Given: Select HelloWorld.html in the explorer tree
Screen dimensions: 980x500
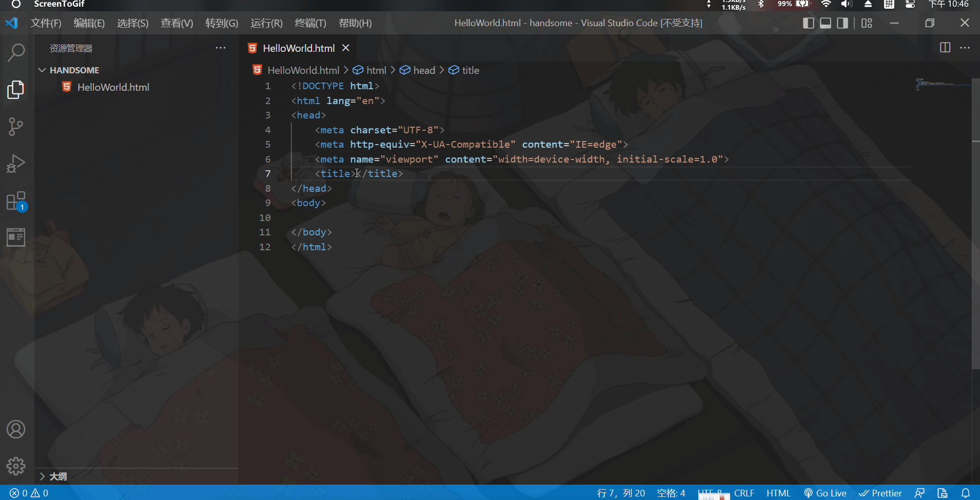Looking at the screenshot, I should (x=113, y=87).
